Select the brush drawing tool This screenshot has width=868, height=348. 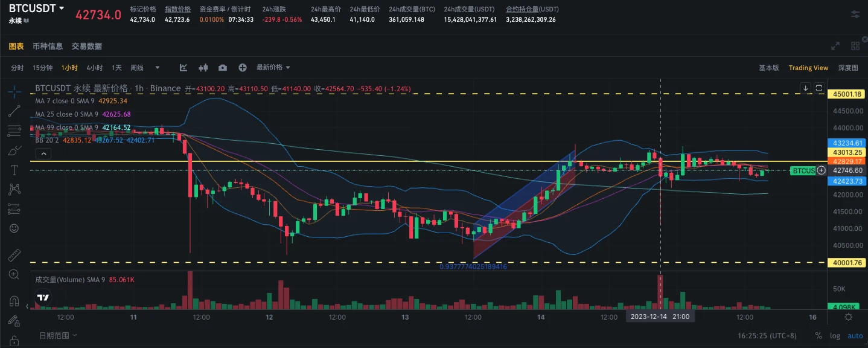[14, 149]
